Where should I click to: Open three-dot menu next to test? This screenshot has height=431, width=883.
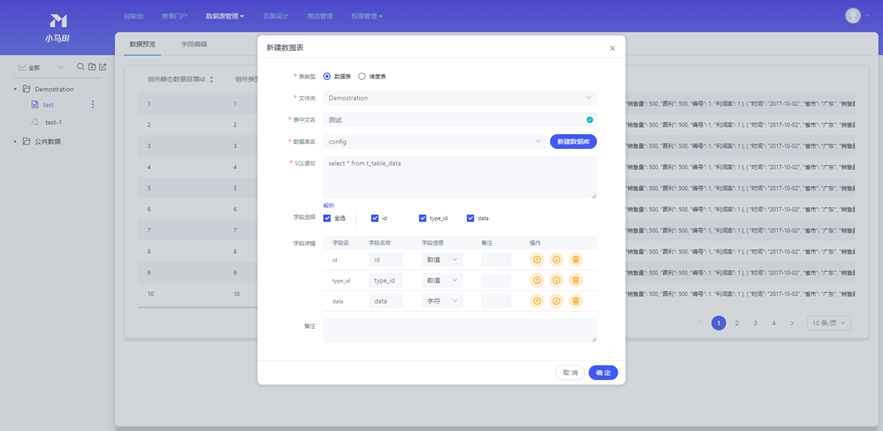93,105
